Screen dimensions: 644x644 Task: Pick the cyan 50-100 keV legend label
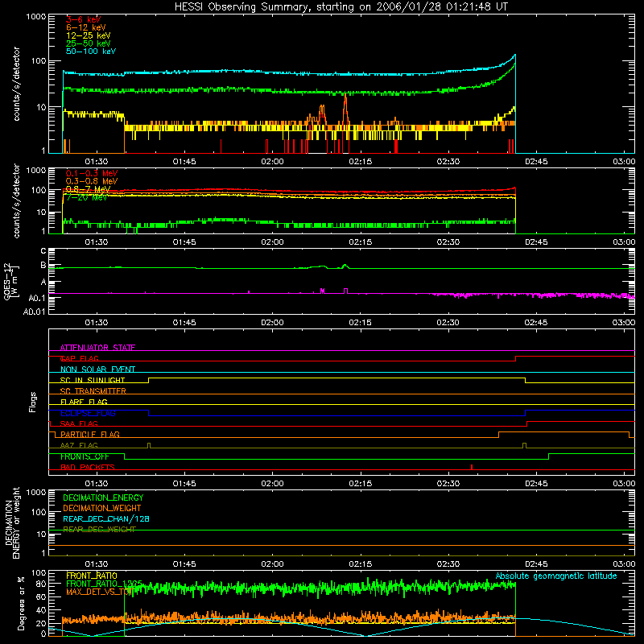click(x=91, y=52)
